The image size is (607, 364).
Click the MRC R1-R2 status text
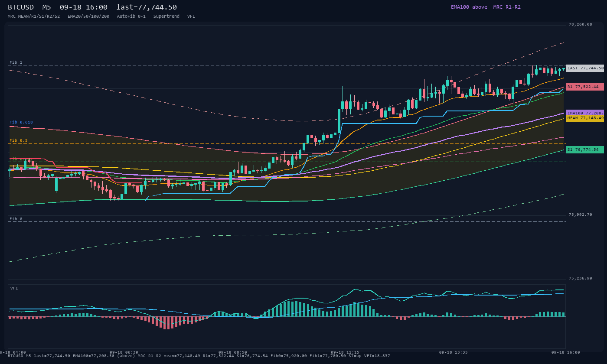(x=507, y=7)
